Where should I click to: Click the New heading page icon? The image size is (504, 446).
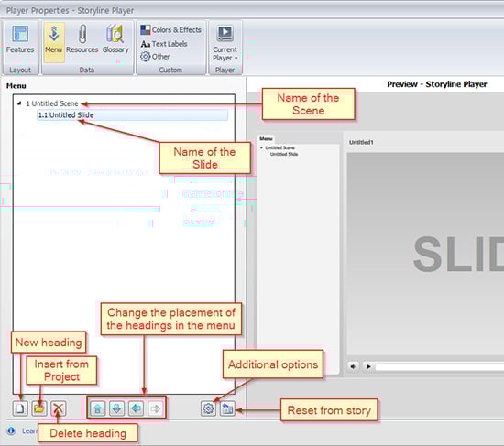(x=20, y=408)
